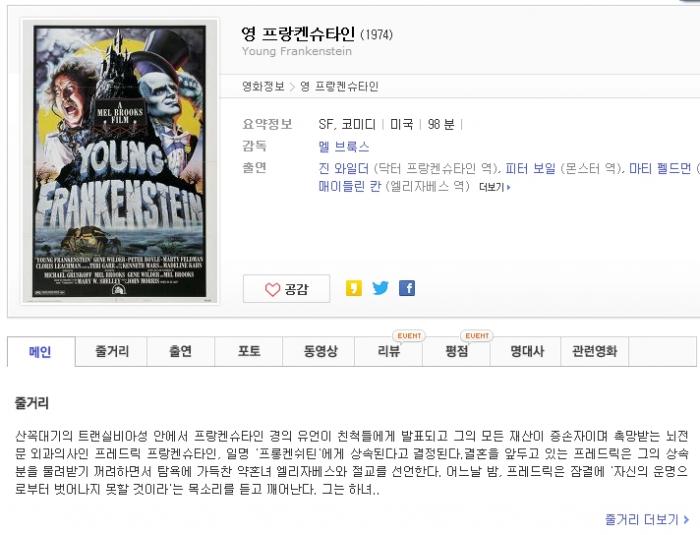Open the 관련영화 tab
The height and width of the screenshot is (535, 700).
point(595,351)
